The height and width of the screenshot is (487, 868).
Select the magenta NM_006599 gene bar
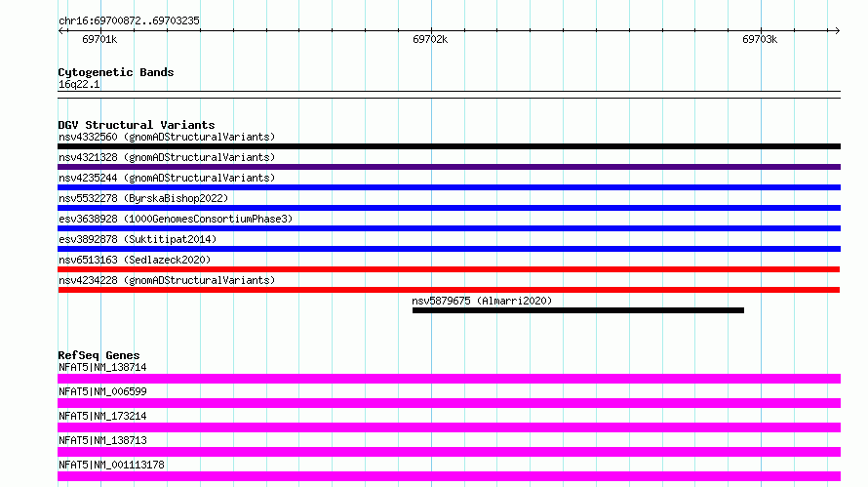click(449, 403)
